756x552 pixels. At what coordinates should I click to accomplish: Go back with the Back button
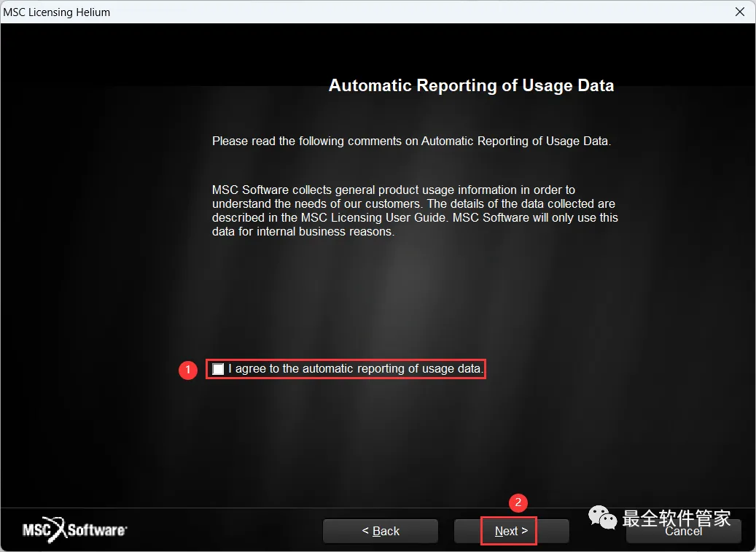[x=381, y=532]
